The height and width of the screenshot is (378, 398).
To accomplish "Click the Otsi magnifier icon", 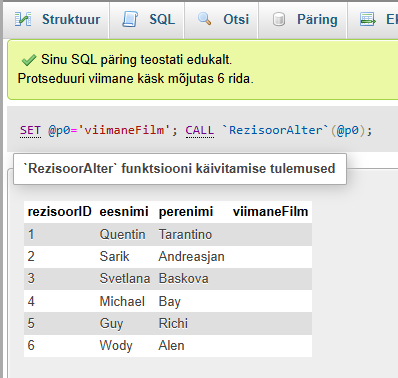I will pos(204,19).
